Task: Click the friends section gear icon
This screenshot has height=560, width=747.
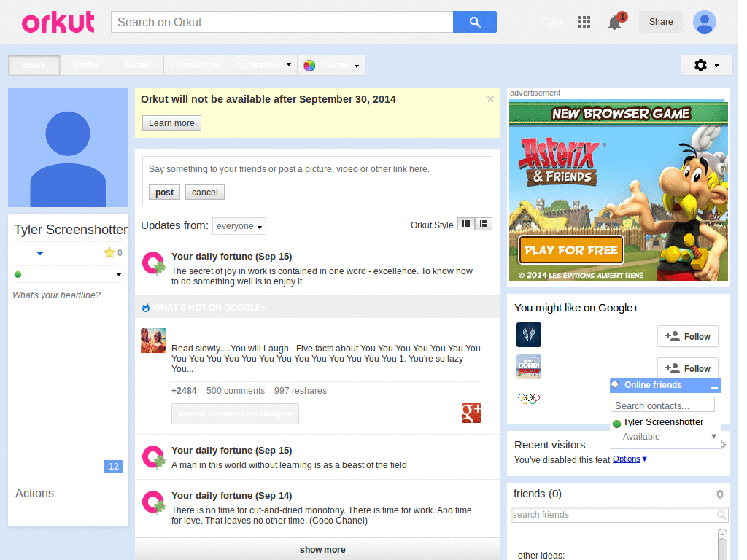Action: pyautogui.click(x=720, y=494)
